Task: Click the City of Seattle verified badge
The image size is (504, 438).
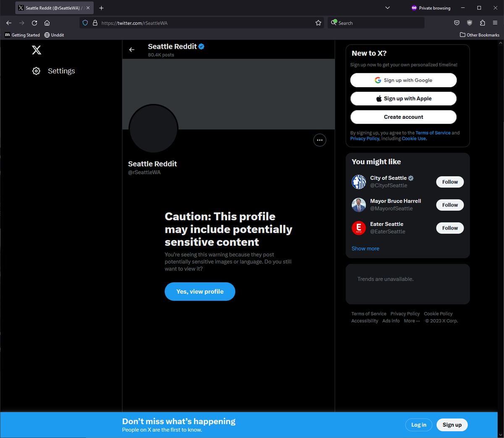Action: 411,178
